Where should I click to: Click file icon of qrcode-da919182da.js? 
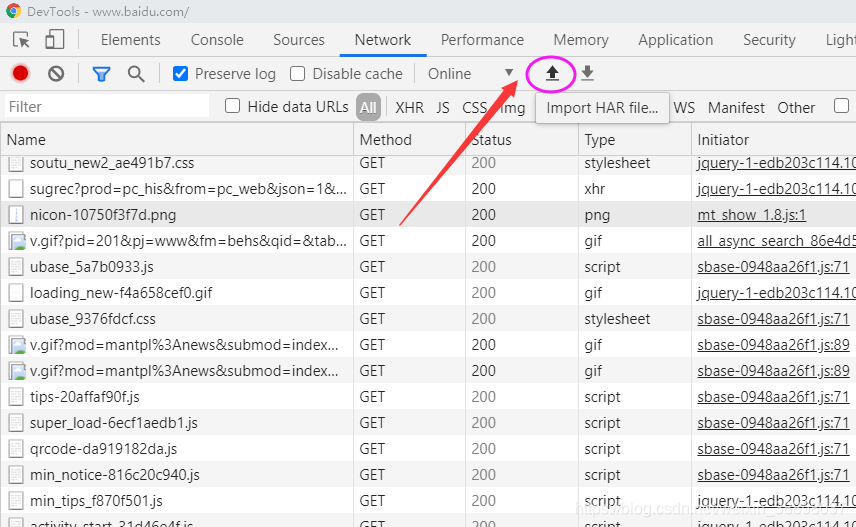(16, 449)
